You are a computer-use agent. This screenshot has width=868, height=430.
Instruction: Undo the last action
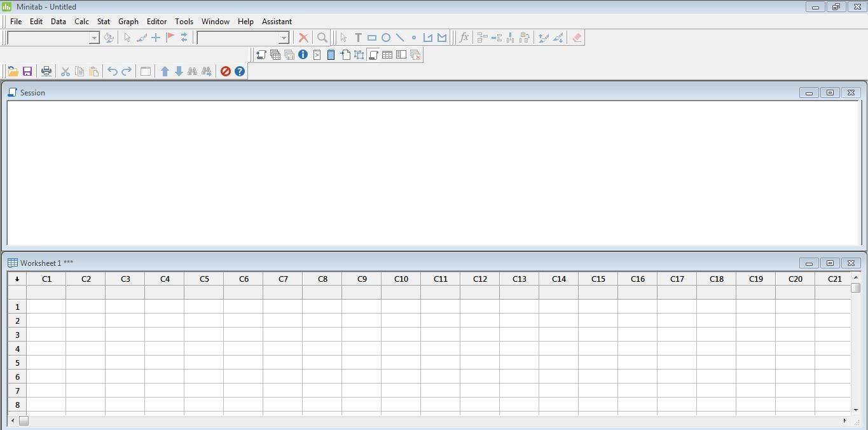[112, 71]
